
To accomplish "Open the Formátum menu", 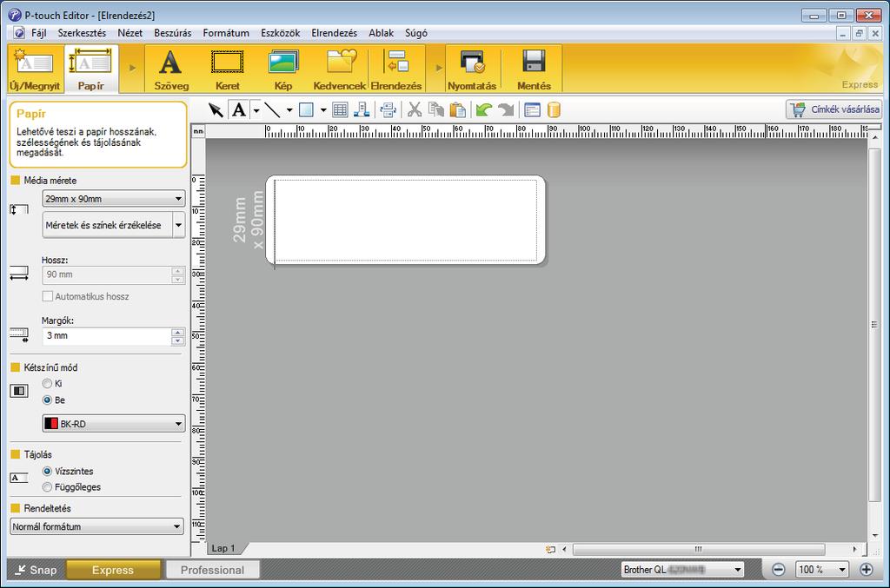I will (226, 33).
